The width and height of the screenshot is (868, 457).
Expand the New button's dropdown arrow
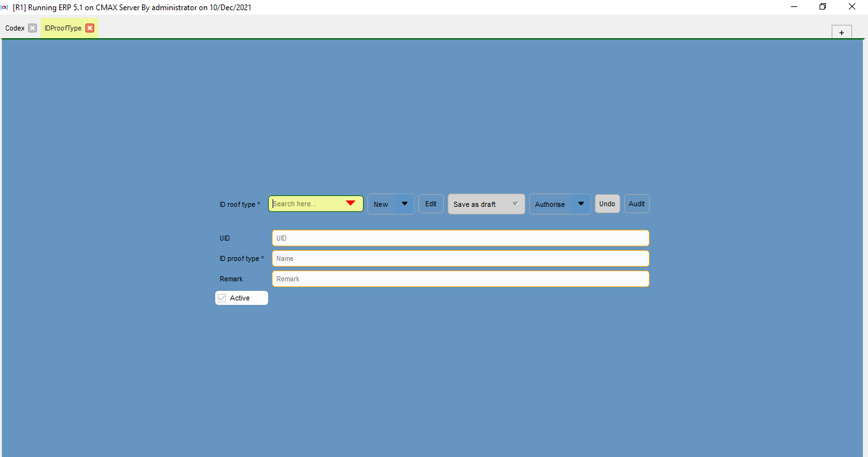pyautogui.click(x=404, y=204)
